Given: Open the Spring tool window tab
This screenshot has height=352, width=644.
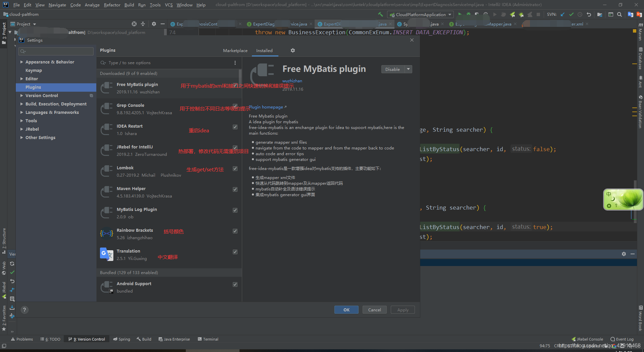Looking at the screenshot, I should [x=121, y=339].
